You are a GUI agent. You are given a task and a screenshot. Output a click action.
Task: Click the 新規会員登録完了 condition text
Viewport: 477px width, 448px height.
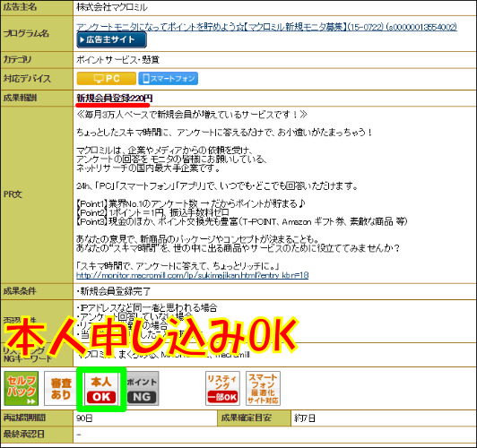[x=114, y=291]
